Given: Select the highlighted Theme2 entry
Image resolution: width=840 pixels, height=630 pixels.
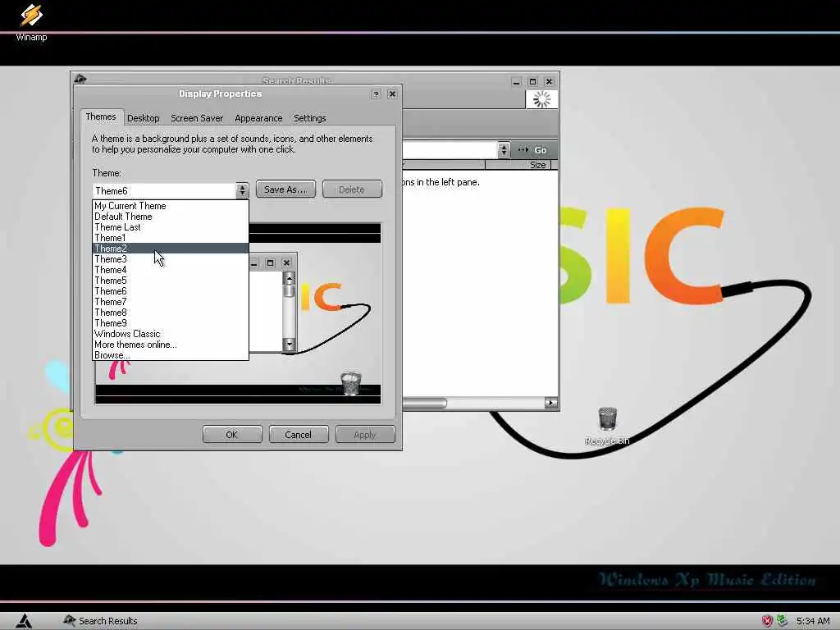Looking at the screenshot, I should tap(171, 249).
